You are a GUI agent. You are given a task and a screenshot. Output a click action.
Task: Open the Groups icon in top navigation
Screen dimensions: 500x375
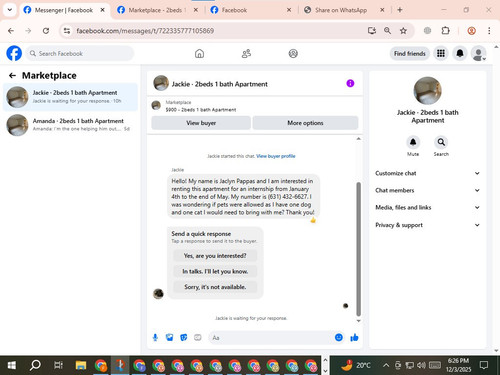[293, 53]
